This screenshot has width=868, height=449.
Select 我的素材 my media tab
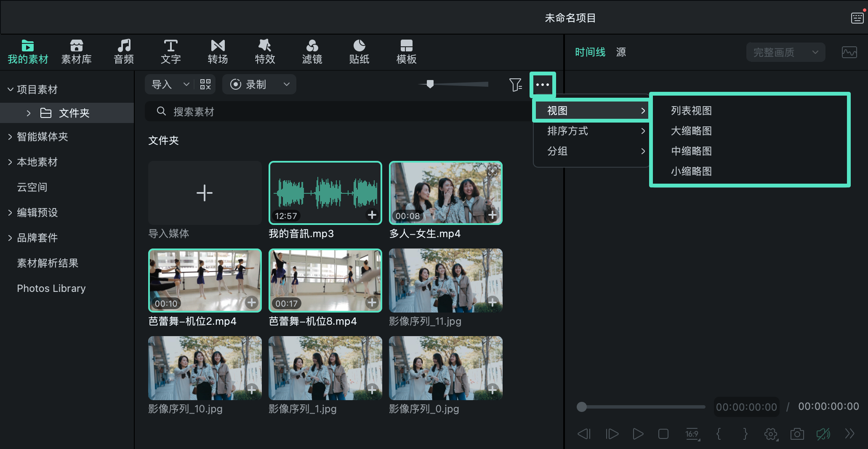point(28,52)
